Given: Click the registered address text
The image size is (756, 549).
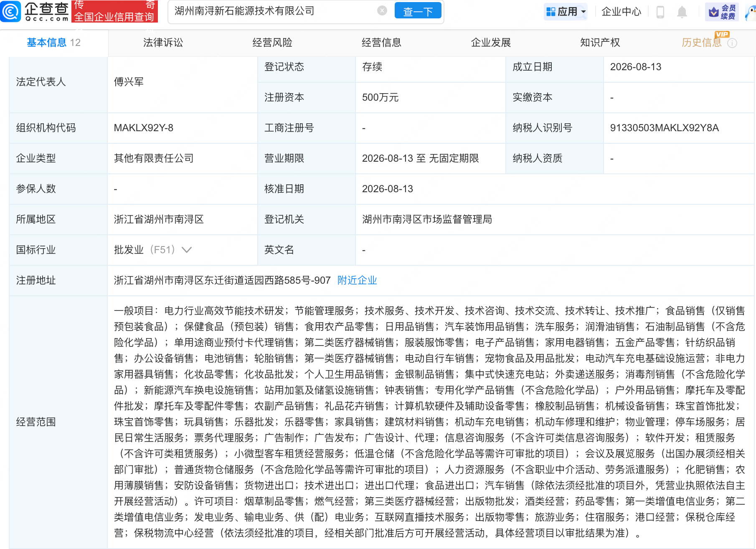Looking at the screenshot, I should 222,280.
